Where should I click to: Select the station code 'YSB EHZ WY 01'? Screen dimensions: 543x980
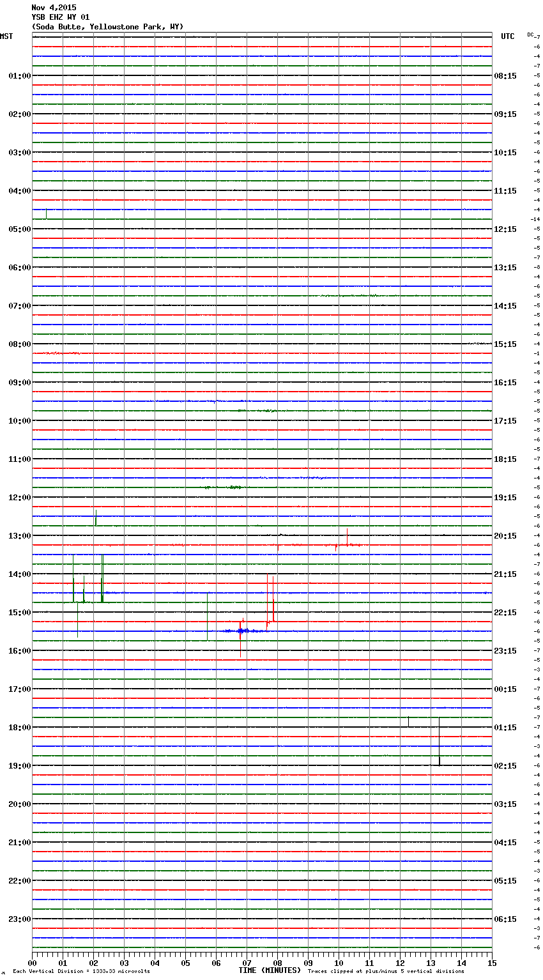tap(61, 17)
